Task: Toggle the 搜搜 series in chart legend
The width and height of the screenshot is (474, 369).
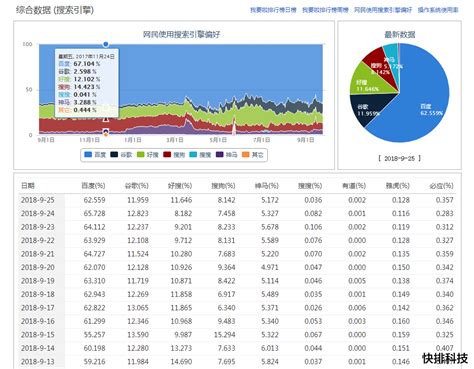Action: pos(200,155)
